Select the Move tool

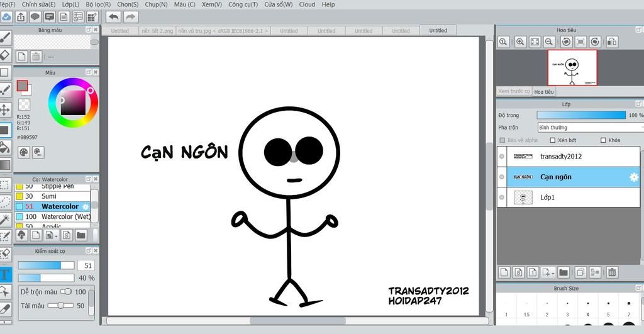pos(5,109)
